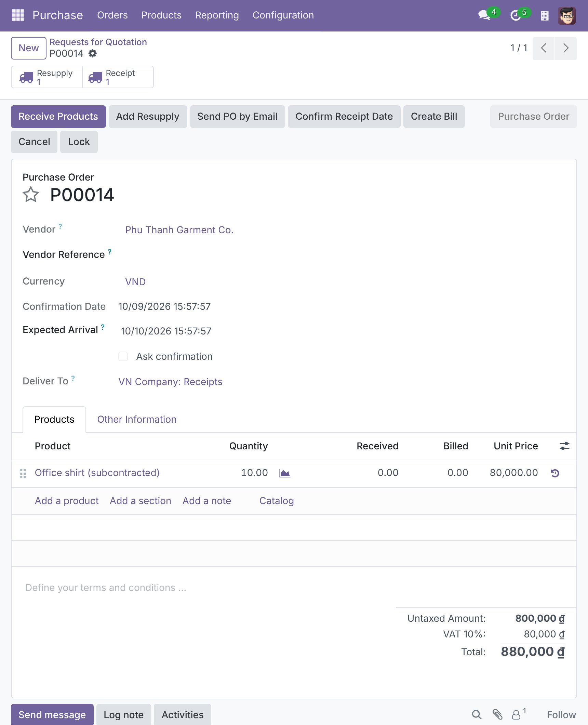This screenshot has width=588, height=725.
Task: Click Add Resupply button
Action: tap(148, 117)
